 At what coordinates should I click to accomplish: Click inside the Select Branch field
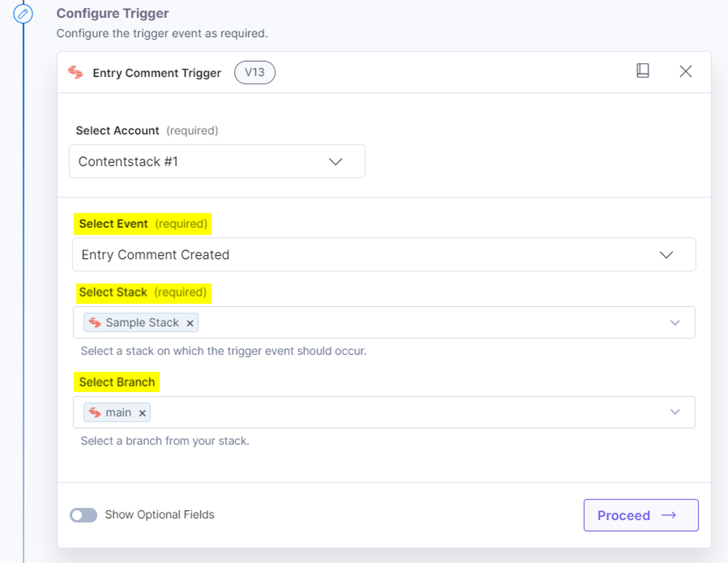coord(384,412)
